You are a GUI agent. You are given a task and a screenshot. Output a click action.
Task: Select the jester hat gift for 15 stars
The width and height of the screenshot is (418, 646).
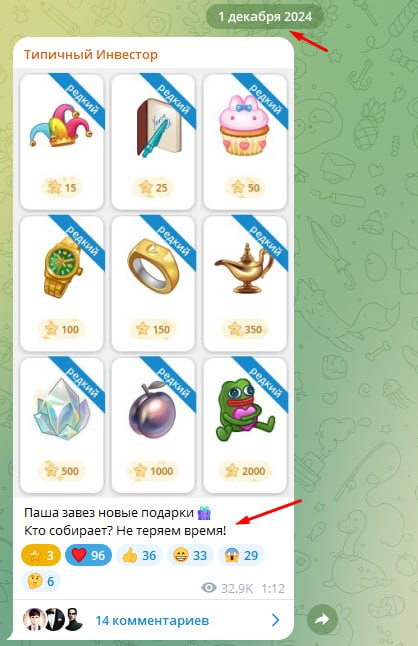(62, 142)
